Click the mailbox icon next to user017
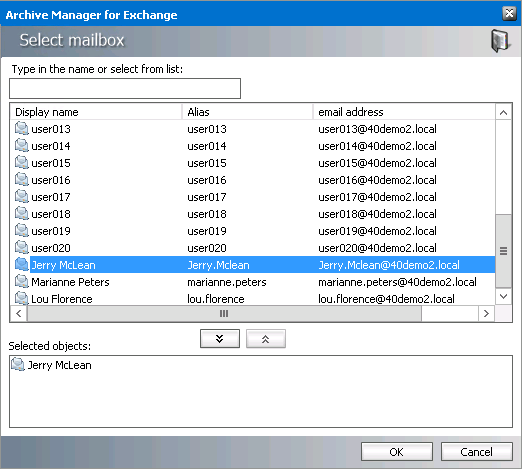522x469 pixels. 22,197
